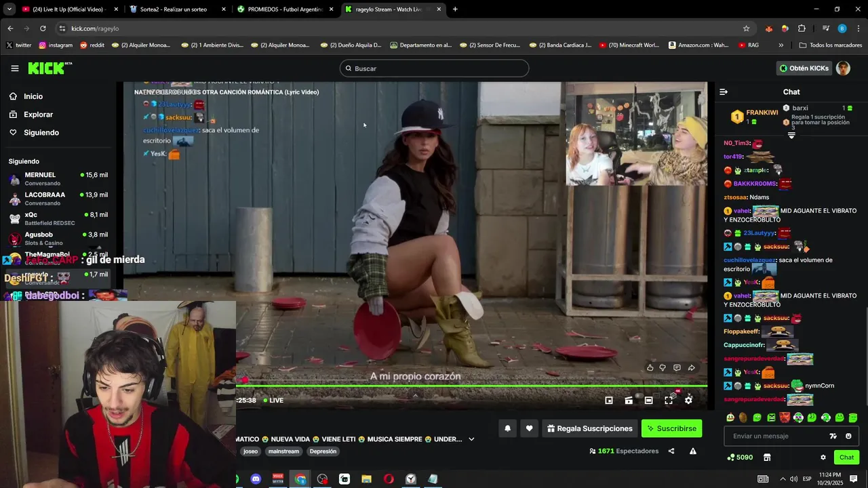868x488 pixels.
Task: Open the video player settings gear
Action: coord(688,401)
